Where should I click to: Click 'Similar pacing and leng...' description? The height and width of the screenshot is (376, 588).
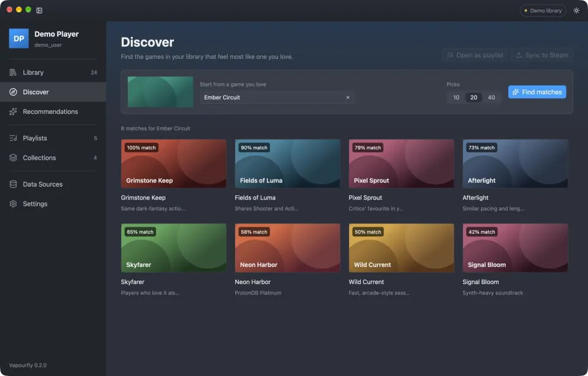click(493, 208)
